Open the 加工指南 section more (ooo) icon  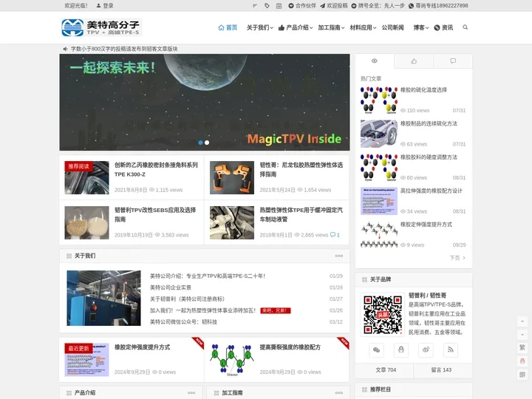click(x=339, y=393)
